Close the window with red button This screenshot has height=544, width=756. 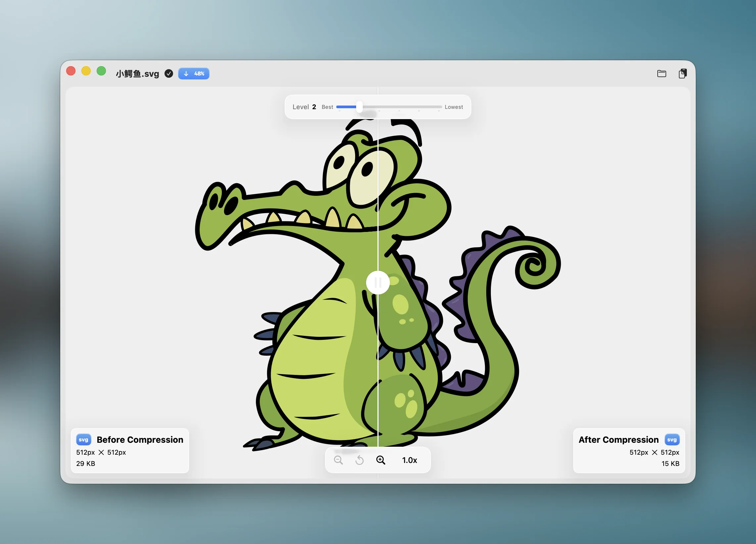point(71,71)
